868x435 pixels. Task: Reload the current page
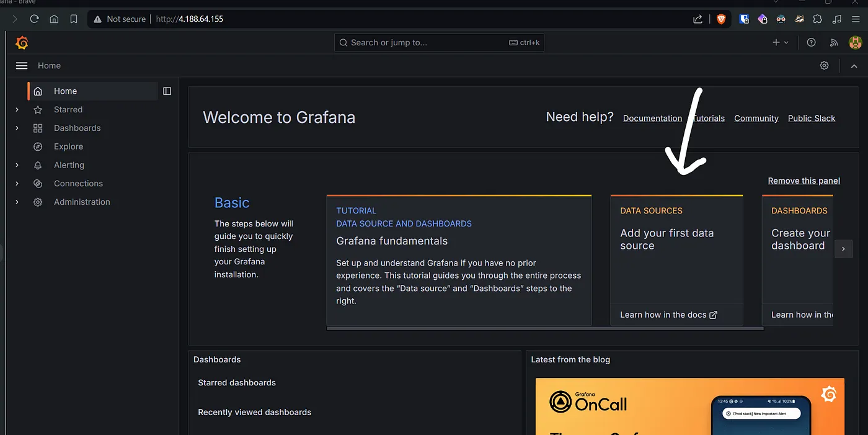[34, 19]
